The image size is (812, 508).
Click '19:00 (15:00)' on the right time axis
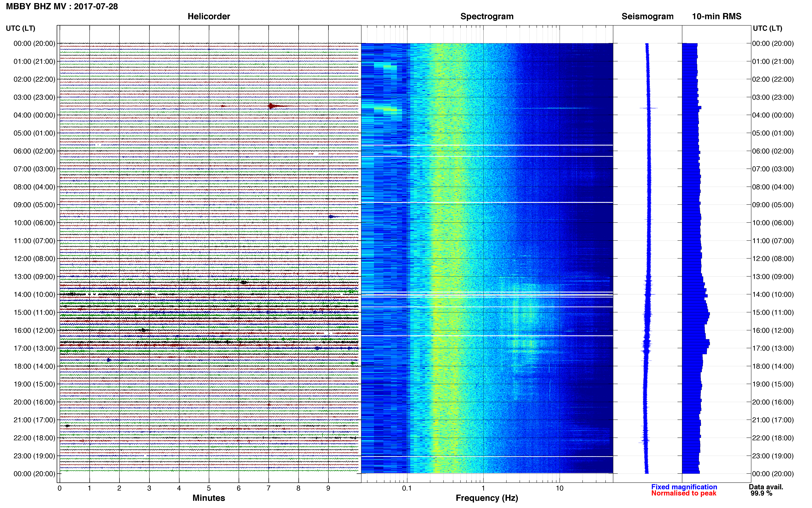(773, 384)
